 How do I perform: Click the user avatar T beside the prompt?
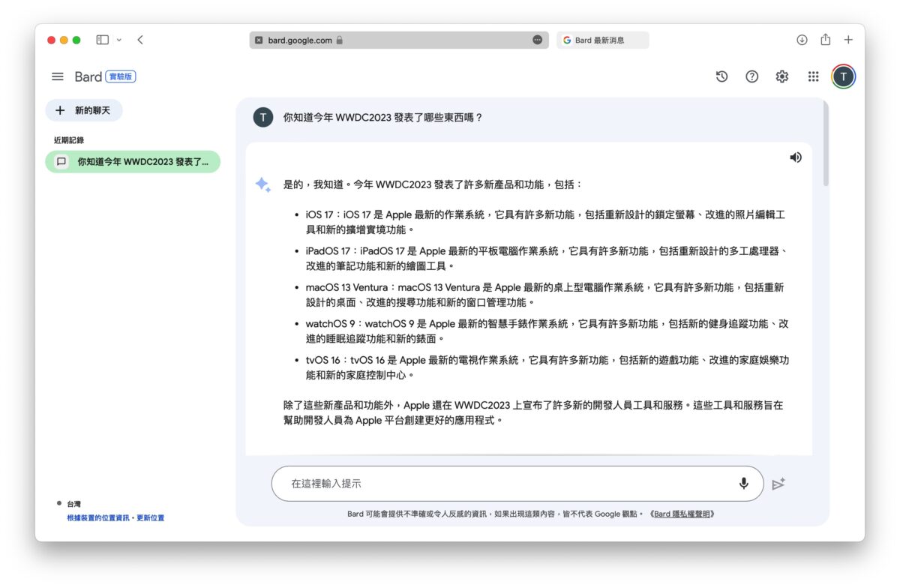coord(263,117)
